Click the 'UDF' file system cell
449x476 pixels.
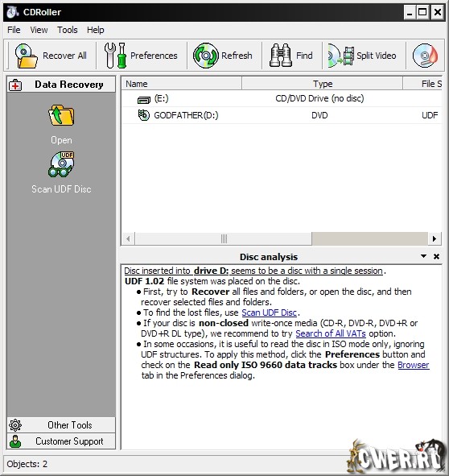430,115
